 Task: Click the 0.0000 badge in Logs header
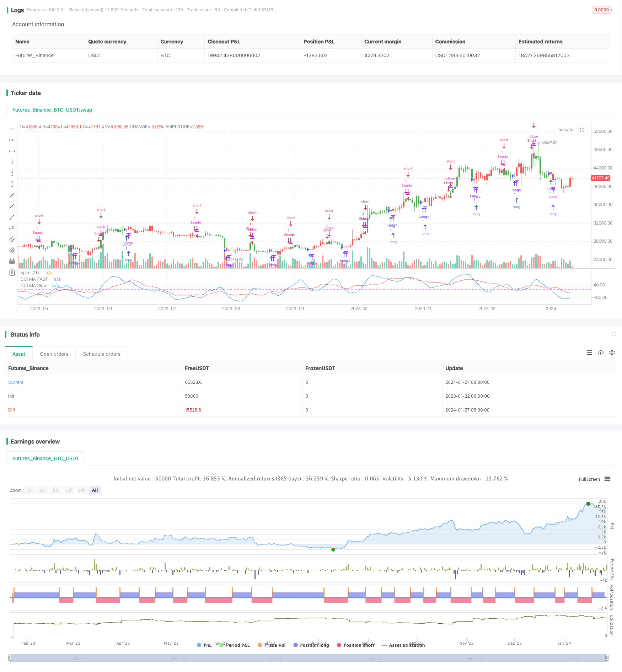pyautogui.click(x=601, y=10)
